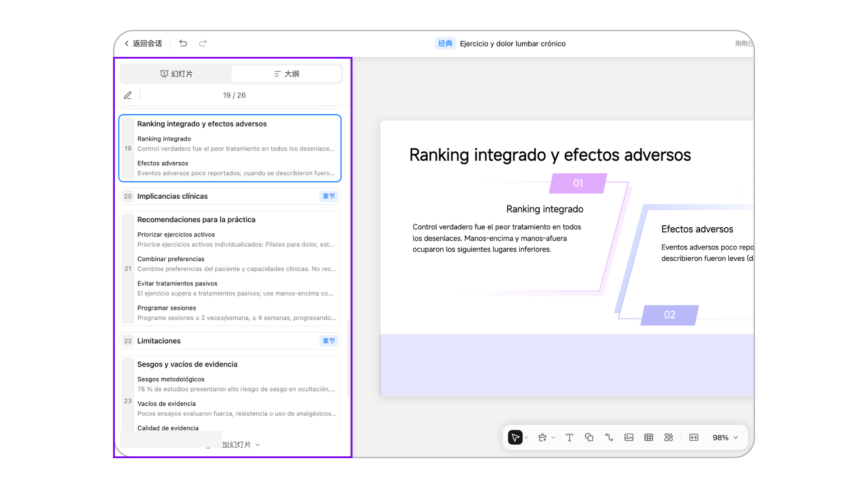Switch to the 幻灯片 slides tab
This screenshot has height=488, width=868.
tap(176, 74)
